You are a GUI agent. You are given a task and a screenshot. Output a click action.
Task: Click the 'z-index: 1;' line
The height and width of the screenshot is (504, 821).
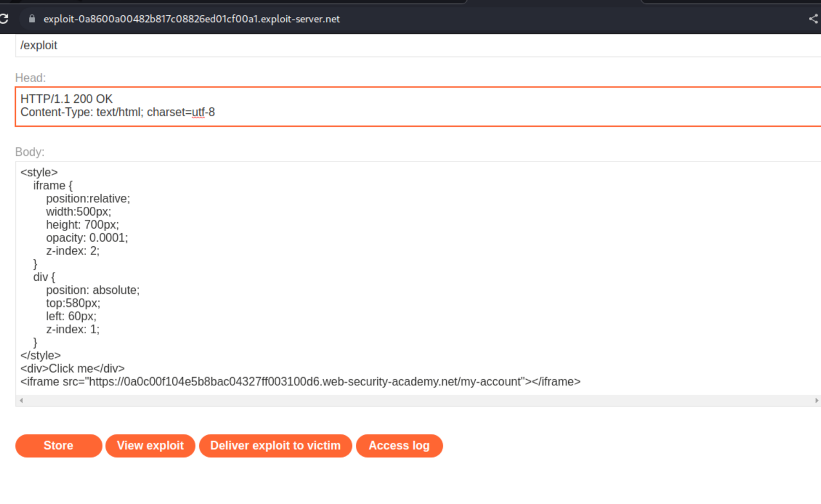tap(73, 329)
